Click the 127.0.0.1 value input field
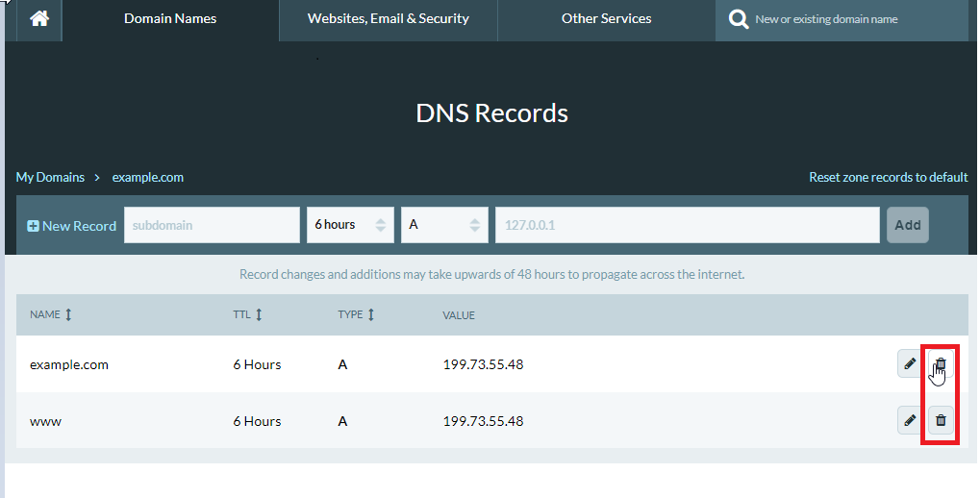Image resolution: width=980 pixels, height=498 pixels. point(687,225)
